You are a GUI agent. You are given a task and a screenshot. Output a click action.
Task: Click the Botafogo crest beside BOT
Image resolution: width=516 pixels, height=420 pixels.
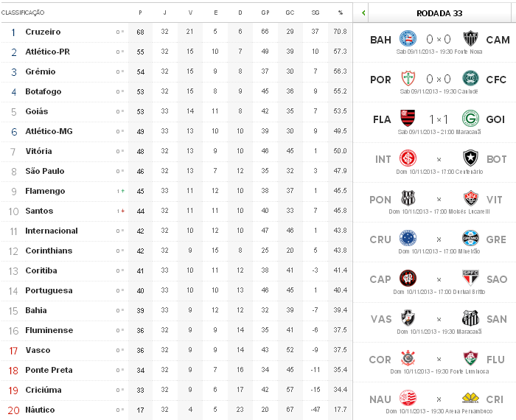click(470, 158)
